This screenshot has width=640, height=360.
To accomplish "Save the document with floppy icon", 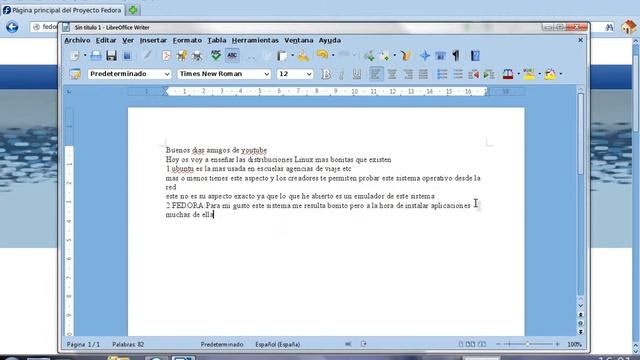I will 111,56.
